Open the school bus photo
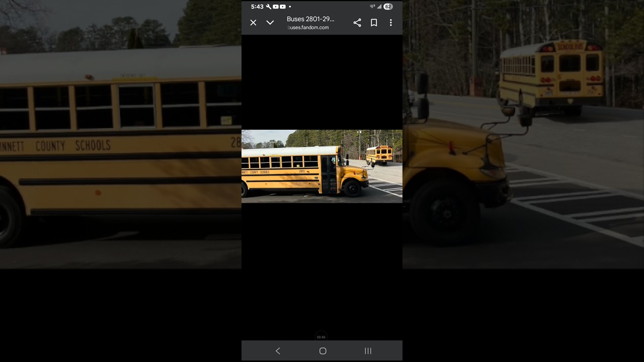Screen dimensions: 644x362 click(x=322, y=166)
